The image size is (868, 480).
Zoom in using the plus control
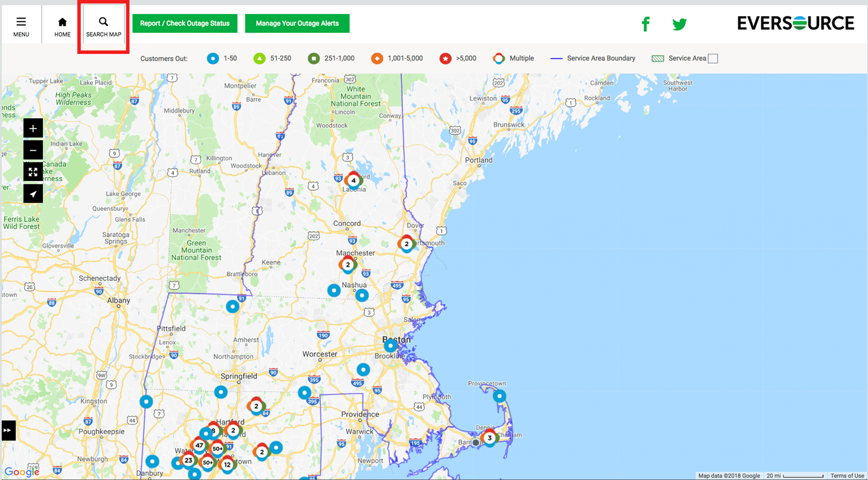(33, 128)
